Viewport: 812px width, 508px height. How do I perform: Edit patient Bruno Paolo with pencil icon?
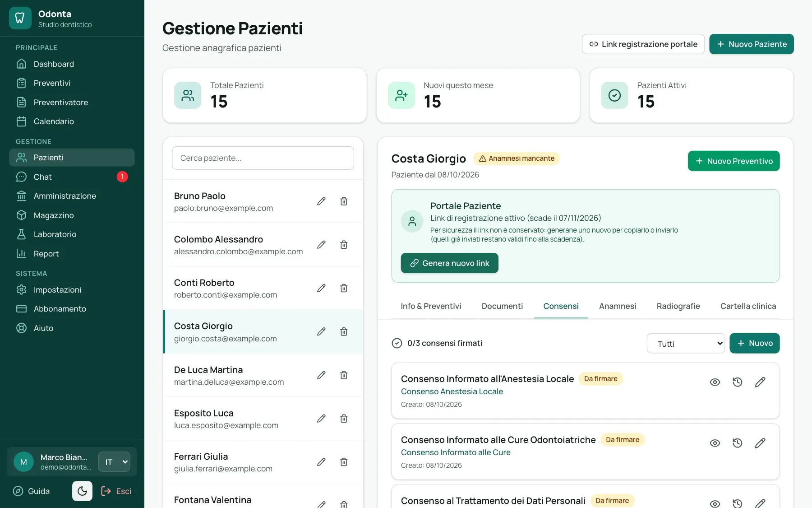click(321, 201)
